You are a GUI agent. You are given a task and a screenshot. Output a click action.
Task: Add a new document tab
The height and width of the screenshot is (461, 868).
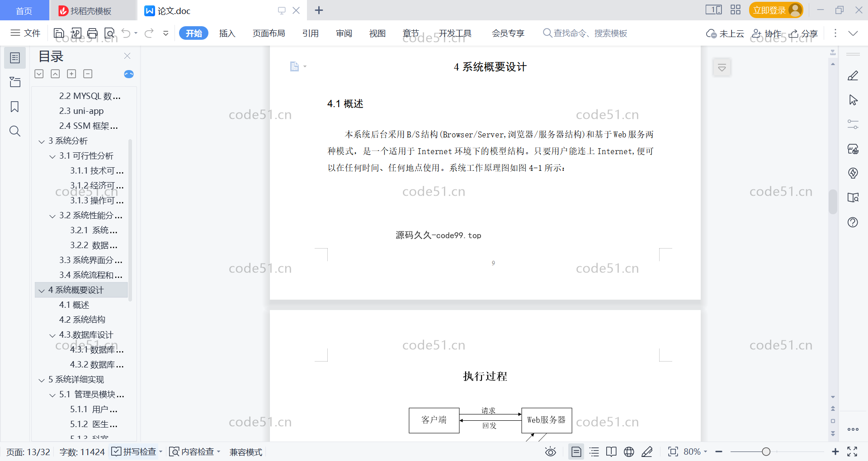(319, 10)
